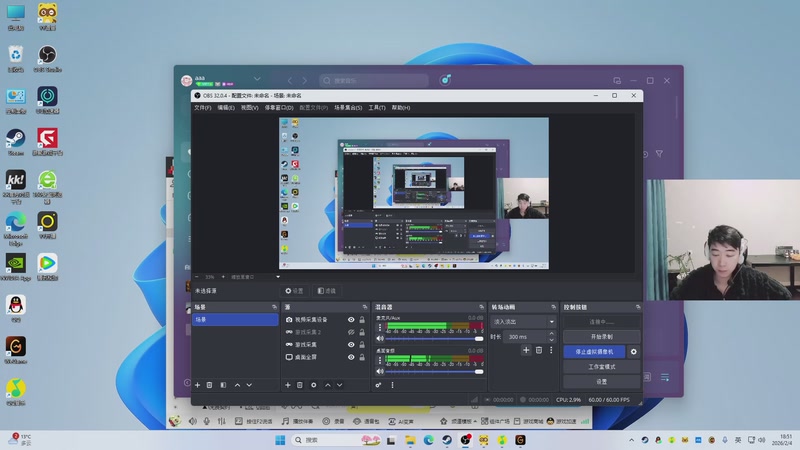Mute the 麦克风/Aux speaker icon
The height and width of the screenshot is (450, 800).
tap(379, 338)
